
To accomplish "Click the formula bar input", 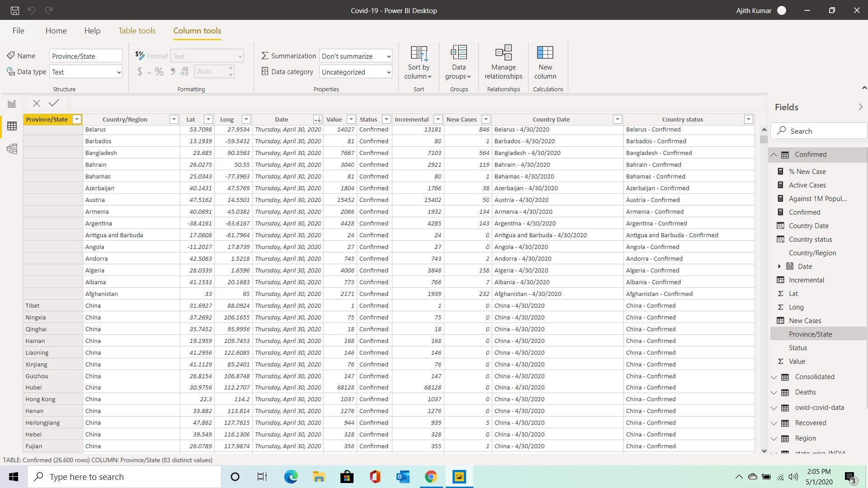I will [x=417, y=103].
